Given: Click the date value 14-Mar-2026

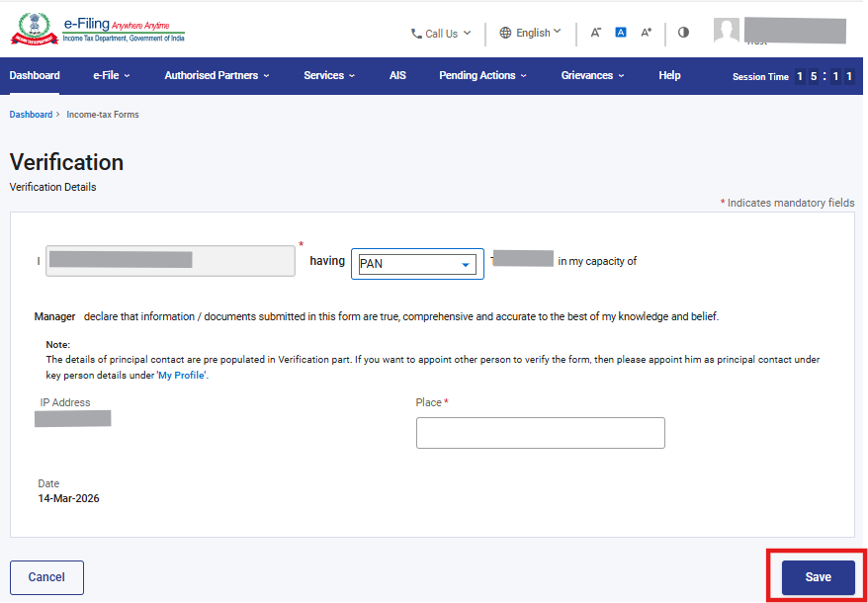Looking at the screenshot, I should click(68, 498).
